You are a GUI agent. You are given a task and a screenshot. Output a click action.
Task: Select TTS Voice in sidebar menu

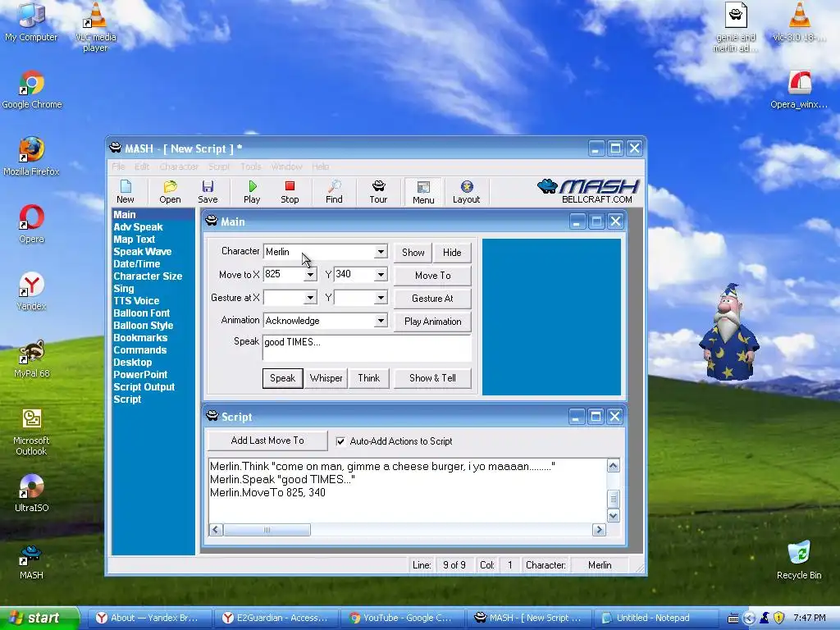pyautogui.click(x=136, y=301)
